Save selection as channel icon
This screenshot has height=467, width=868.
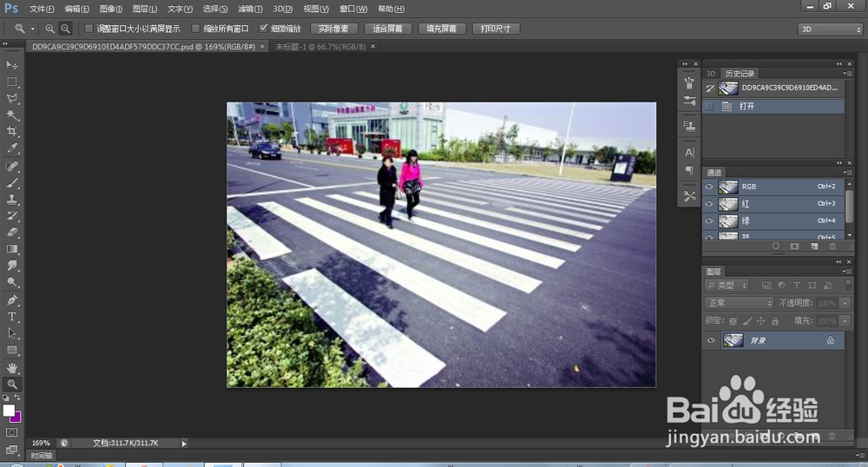pyautogui.click(x=794, y=247)
